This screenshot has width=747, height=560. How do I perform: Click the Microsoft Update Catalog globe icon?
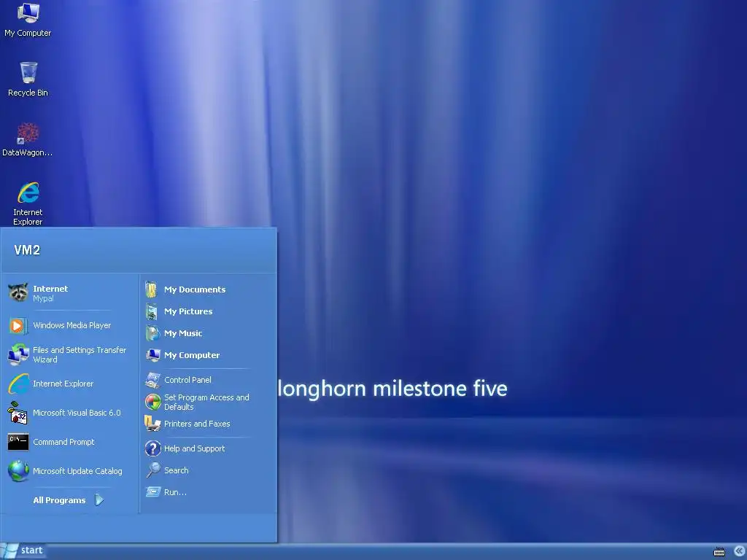18,471
